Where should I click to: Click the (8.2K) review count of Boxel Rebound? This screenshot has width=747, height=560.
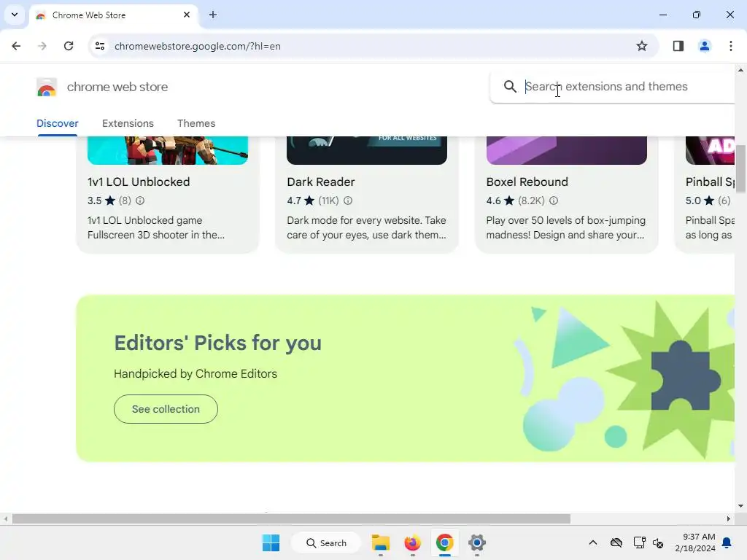pyautogui.click(x=531, y=201)
